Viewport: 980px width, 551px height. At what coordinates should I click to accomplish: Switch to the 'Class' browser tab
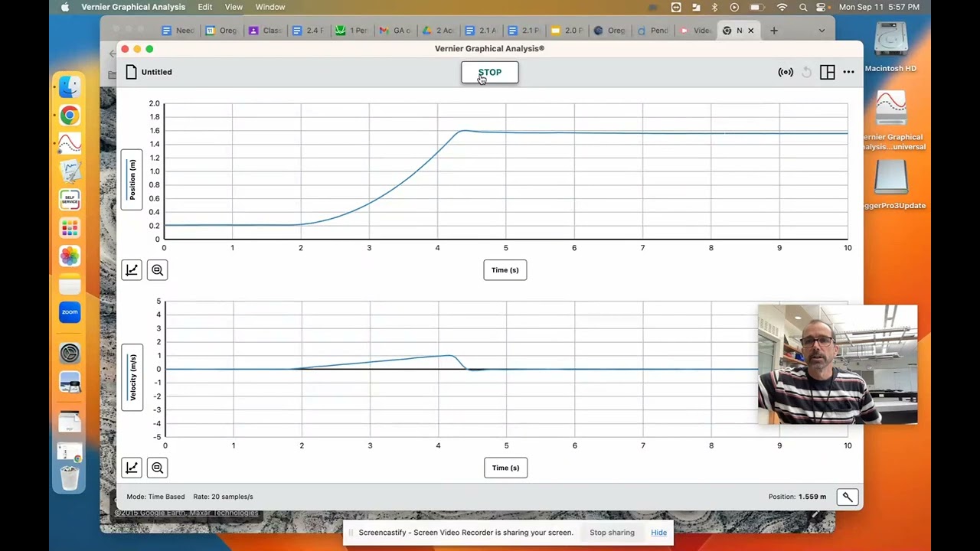tap(265, 31)
